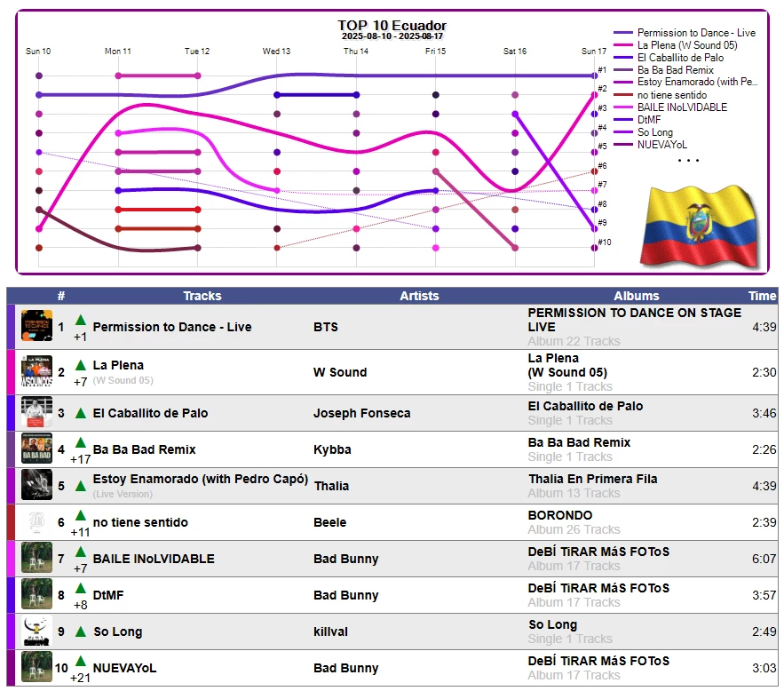Open the Beele artist link

pyautogui.click(x=329, y=522)
